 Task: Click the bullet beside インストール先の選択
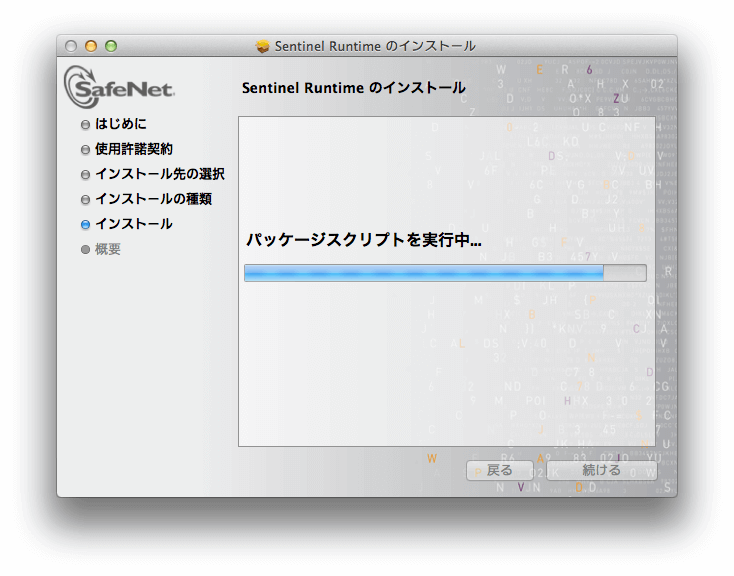click(x=85, y=175)
